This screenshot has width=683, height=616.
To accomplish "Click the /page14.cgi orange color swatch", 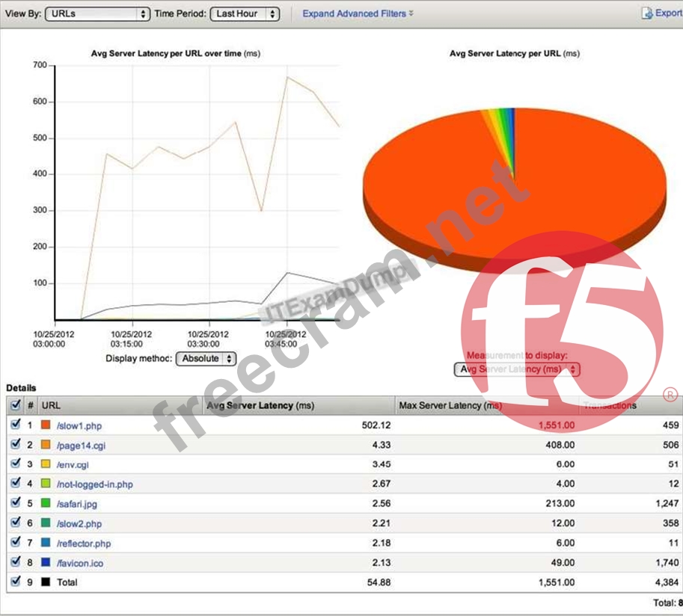I will point(46,444).
